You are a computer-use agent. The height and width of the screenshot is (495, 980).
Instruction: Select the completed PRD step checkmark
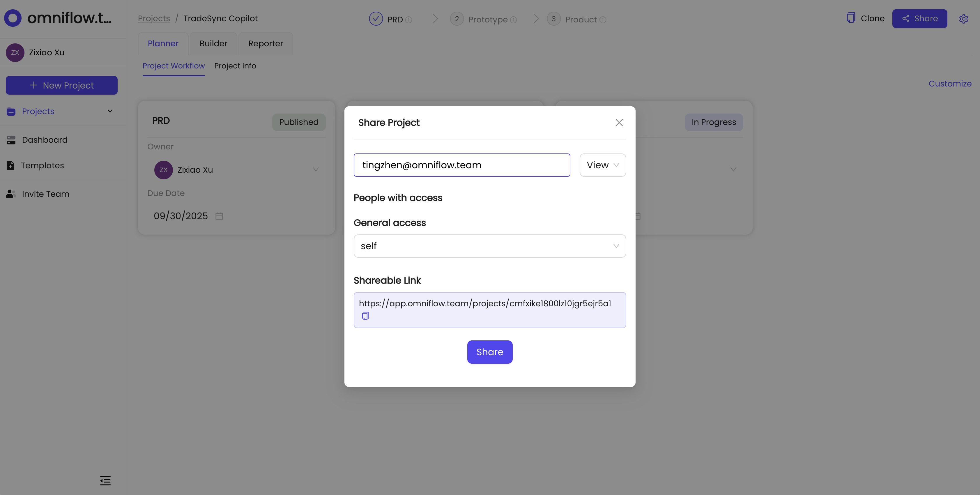pyautogui.click(x=376, y=18)
